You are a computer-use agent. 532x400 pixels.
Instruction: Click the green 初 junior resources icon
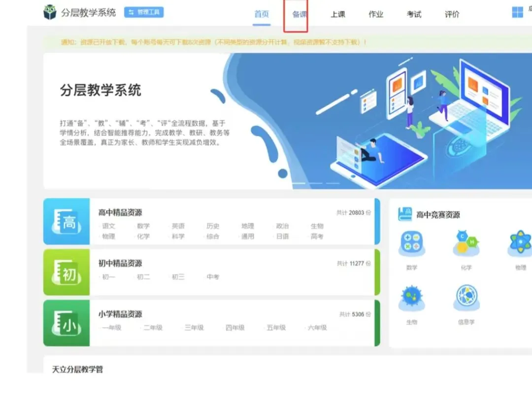pyautogui.click(x=66, y=272)
